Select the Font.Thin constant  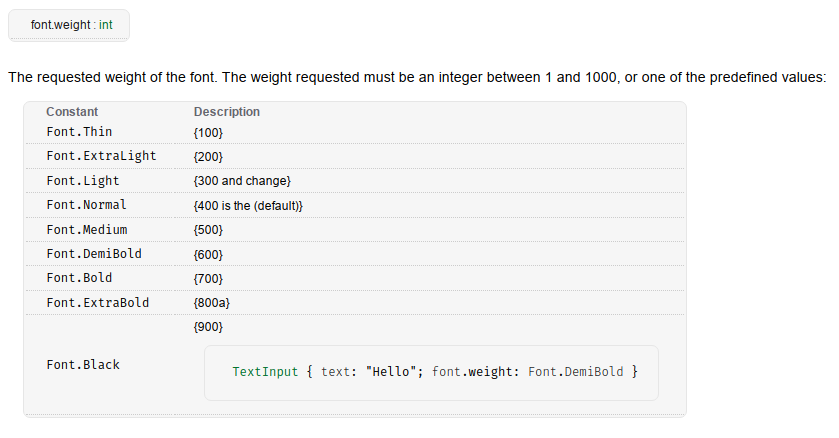(79, 132)
